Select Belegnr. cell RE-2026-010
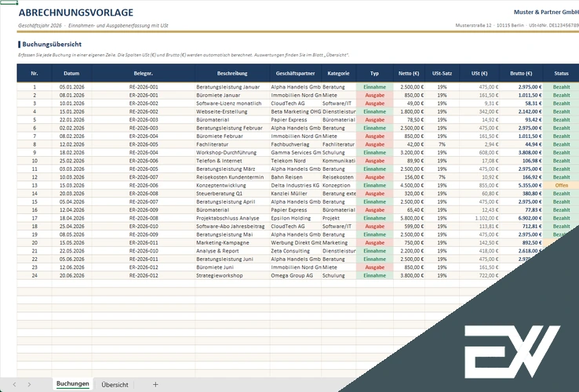This screenshot has height=392, width=579. 144,251
